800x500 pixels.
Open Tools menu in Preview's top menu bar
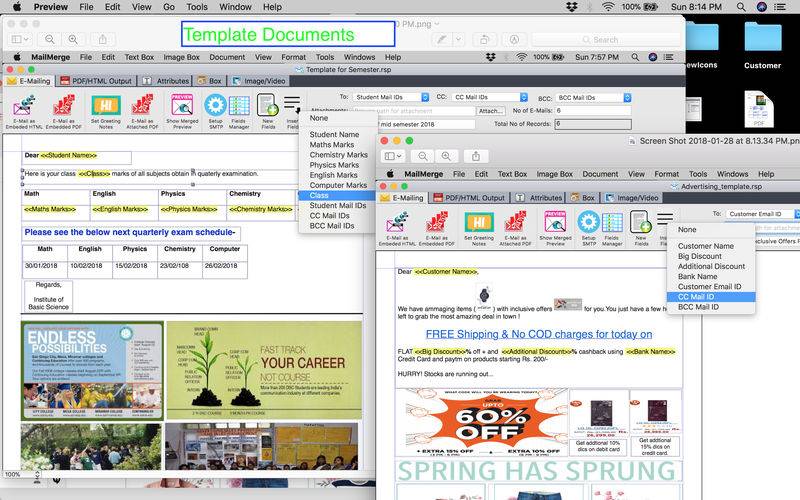[196, 7]
